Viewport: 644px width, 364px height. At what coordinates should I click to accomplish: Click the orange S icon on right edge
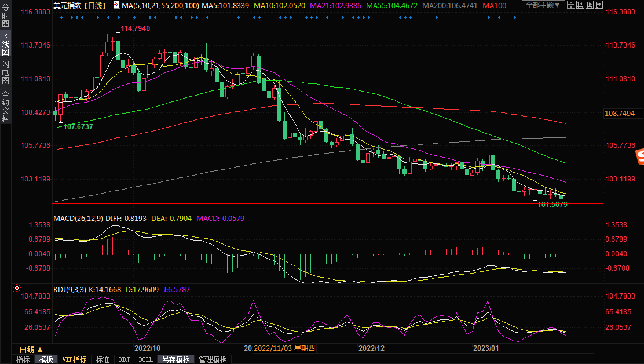pos(639,156)
